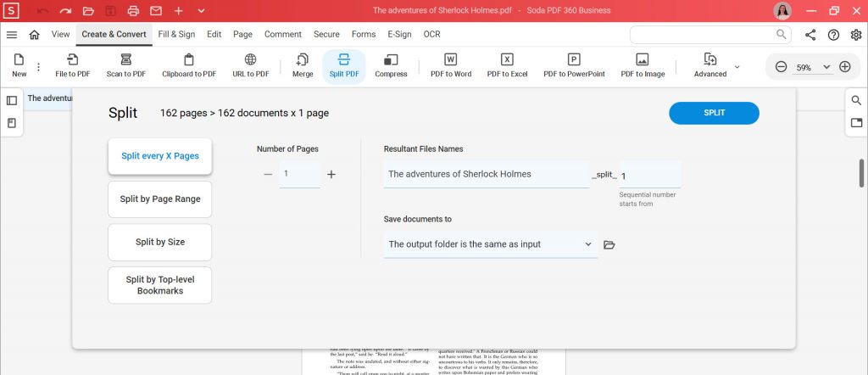Click the Number of Pages field

299,175
